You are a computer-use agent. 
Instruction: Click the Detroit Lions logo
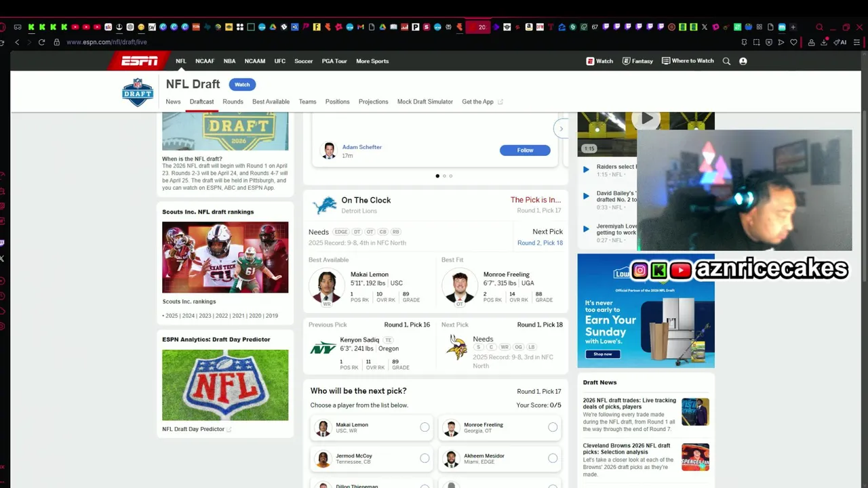324,206
